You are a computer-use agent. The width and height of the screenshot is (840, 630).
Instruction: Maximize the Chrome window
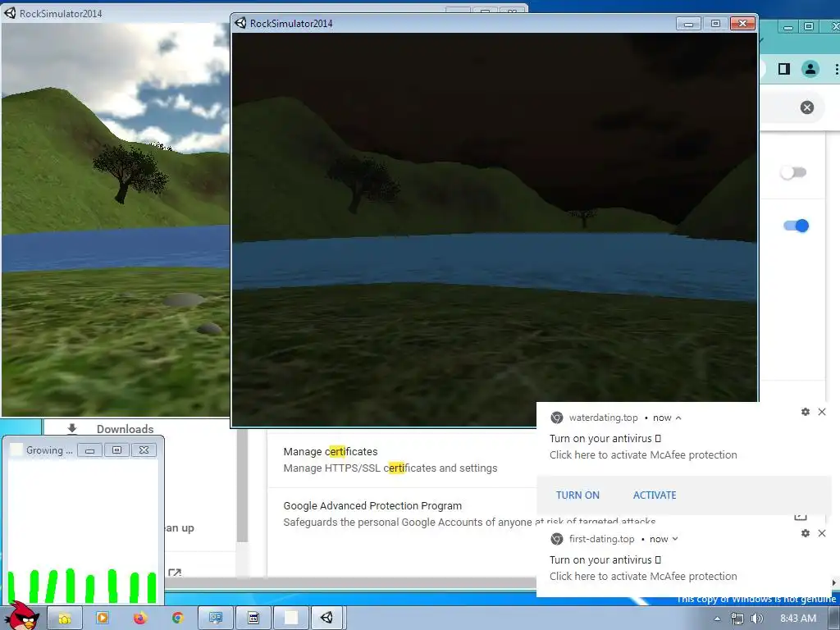(809, 27)
